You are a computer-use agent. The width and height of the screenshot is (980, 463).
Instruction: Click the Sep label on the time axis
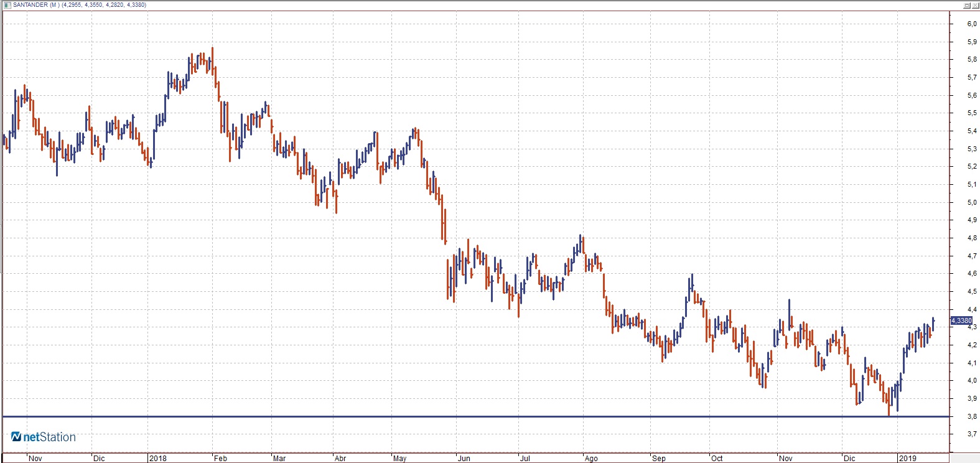click(659, 459)
